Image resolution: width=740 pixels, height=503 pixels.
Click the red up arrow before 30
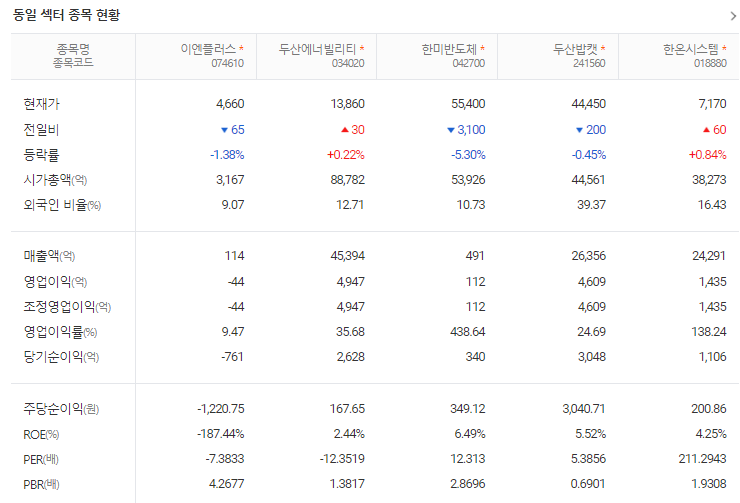[345, 130]
